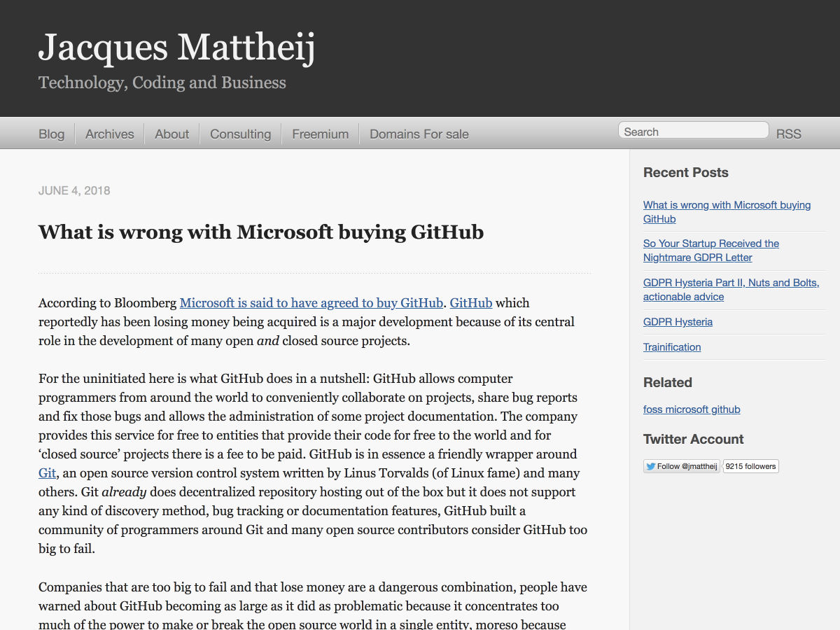Screen dimensions: 840x630
Task: Open the 'GDPR Hysteria' recent post
Action: pyautogui.click(x=678, y=322)
